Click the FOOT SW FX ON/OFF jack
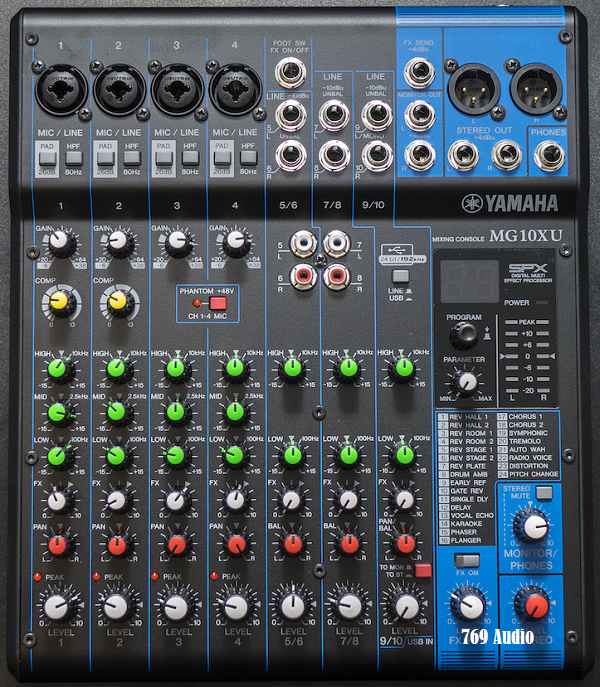Image resolution: width=600 pixels, height=687 pixels. tap(291, 72)
